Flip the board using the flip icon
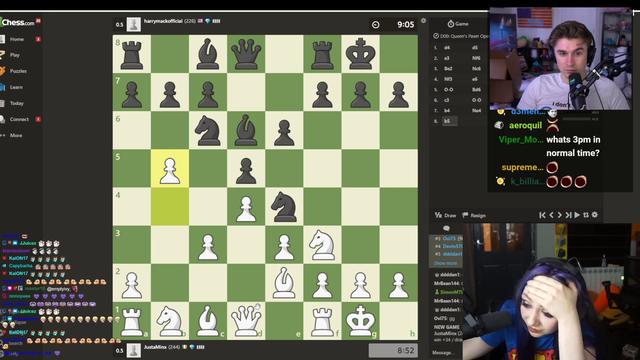 pos(586,215)
